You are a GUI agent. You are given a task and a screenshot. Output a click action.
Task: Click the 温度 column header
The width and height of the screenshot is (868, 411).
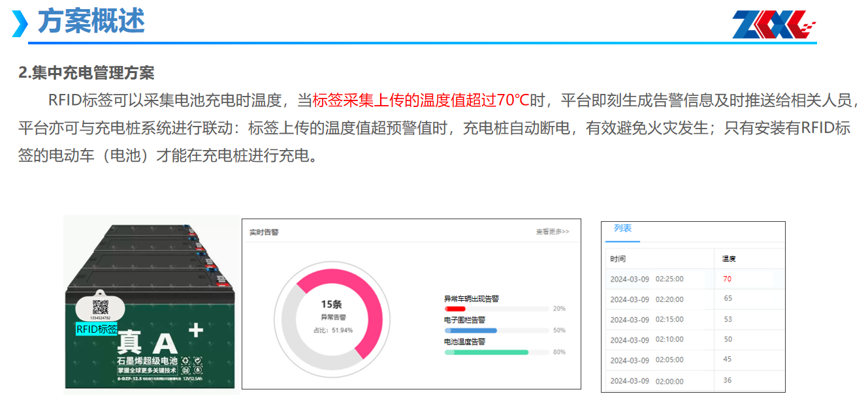pyautogui.click(x=729, y=259)
